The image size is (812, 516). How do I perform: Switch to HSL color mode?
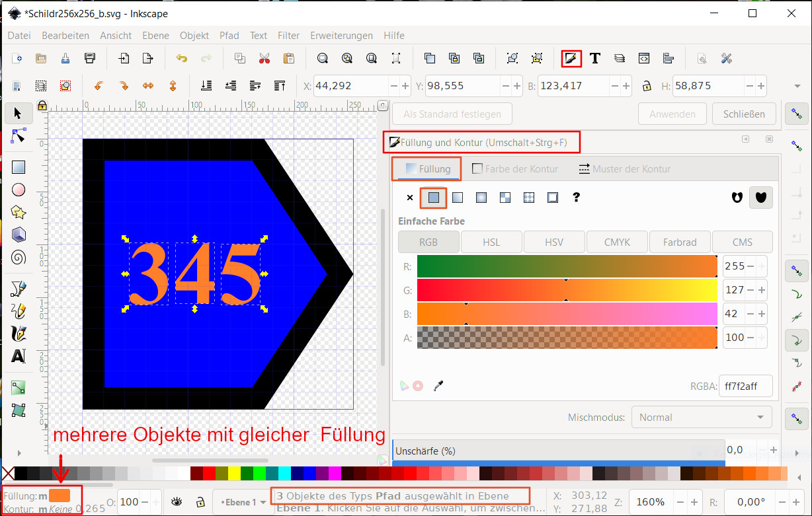pos(491,242)
